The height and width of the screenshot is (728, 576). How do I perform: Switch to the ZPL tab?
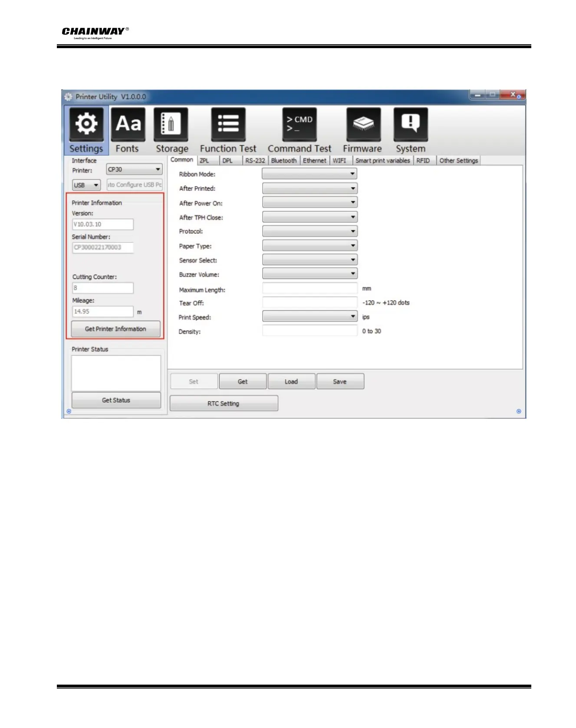click(207, 161)
